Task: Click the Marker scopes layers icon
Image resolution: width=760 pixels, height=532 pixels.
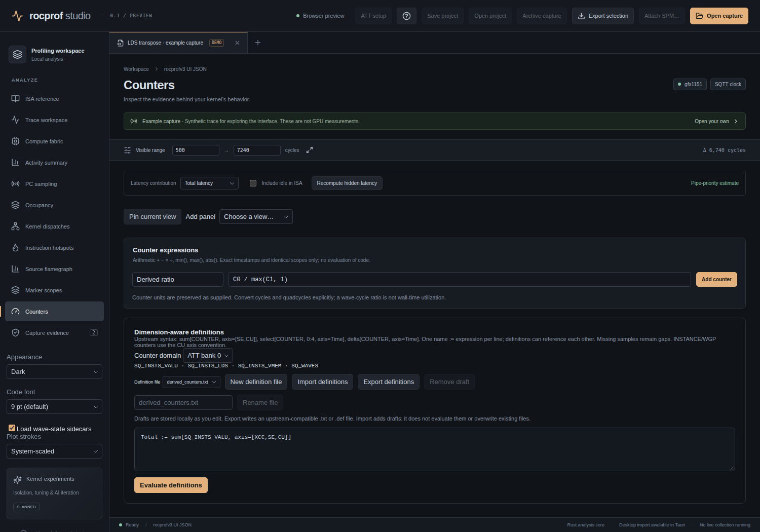Action: [x=16, y=290]
